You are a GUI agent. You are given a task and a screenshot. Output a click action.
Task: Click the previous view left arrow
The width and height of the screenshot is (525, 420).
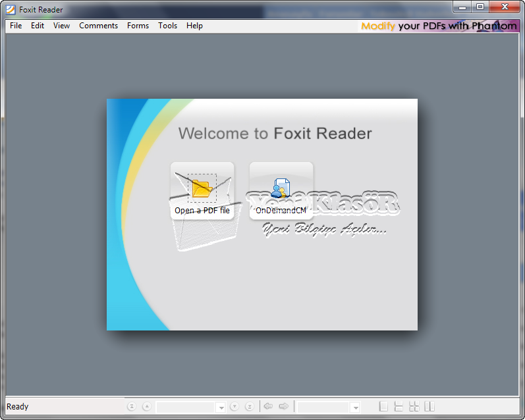269,406
